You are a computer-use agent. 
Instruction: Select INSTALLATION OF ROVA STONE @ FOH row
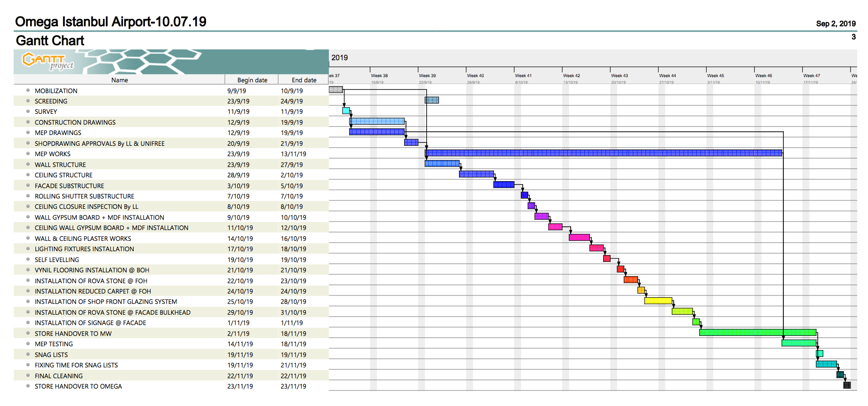pos(171,281)
